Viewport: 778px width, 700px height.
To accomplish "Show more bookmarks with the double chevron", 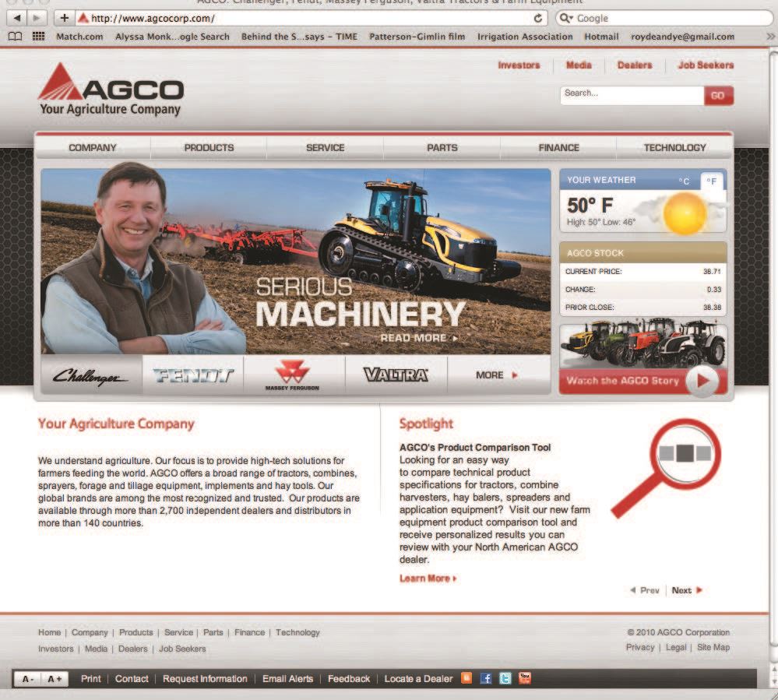I will coord(769,37).
